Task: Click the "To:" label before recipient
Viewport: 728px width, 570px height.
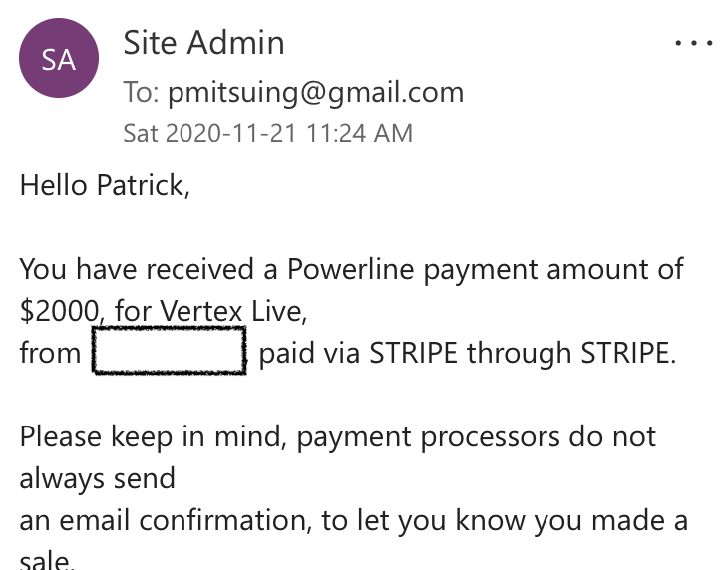Action: [144, 93]
